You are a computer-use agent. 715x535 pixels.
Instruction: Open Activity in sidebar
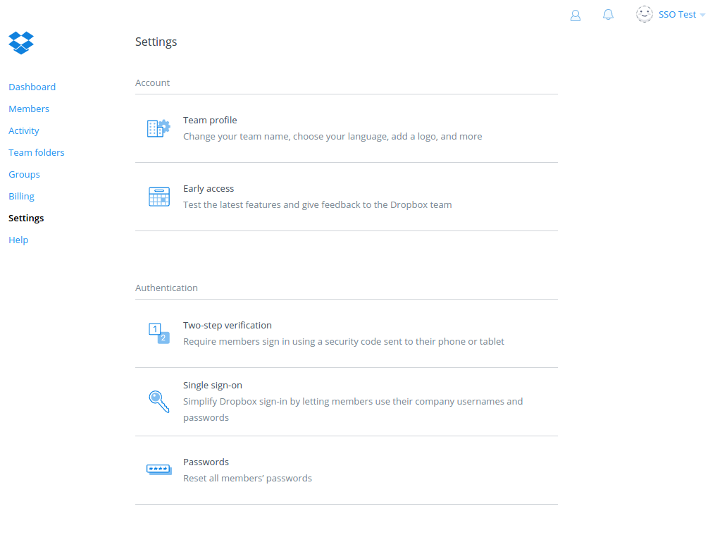pos(24,131)
